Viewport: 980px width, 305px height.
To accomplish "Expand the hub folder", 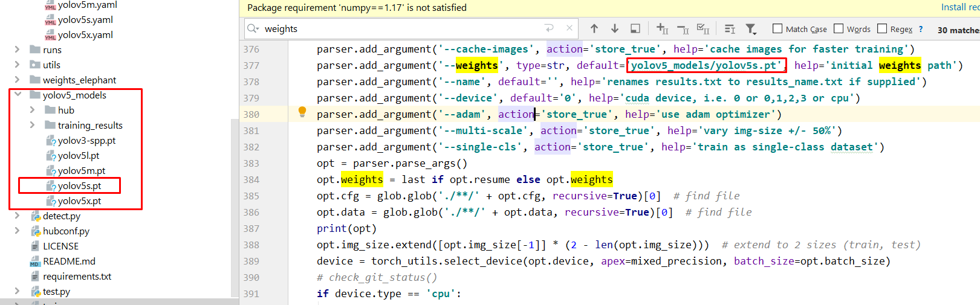I will tap(32, 110).
